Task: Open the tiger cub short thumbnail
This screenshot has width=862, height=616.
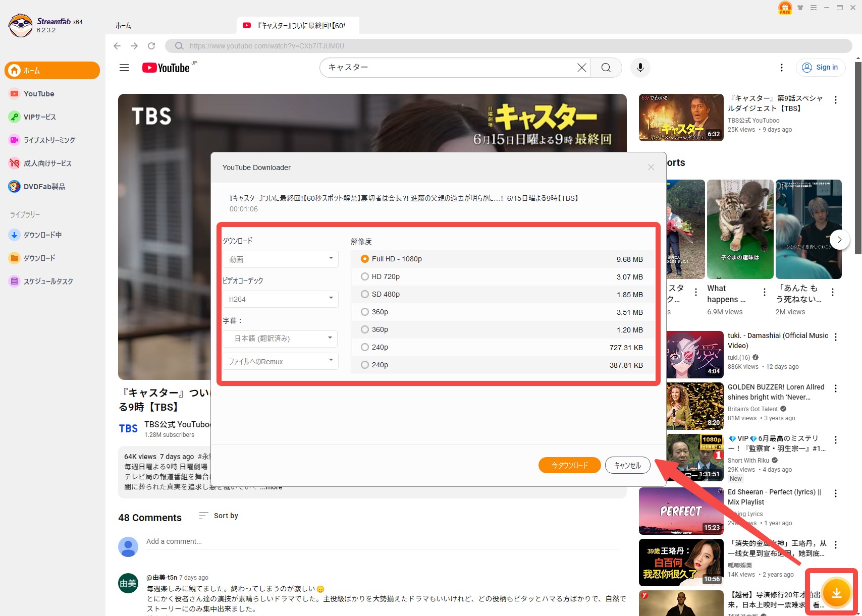Action: tap(740, 229)
